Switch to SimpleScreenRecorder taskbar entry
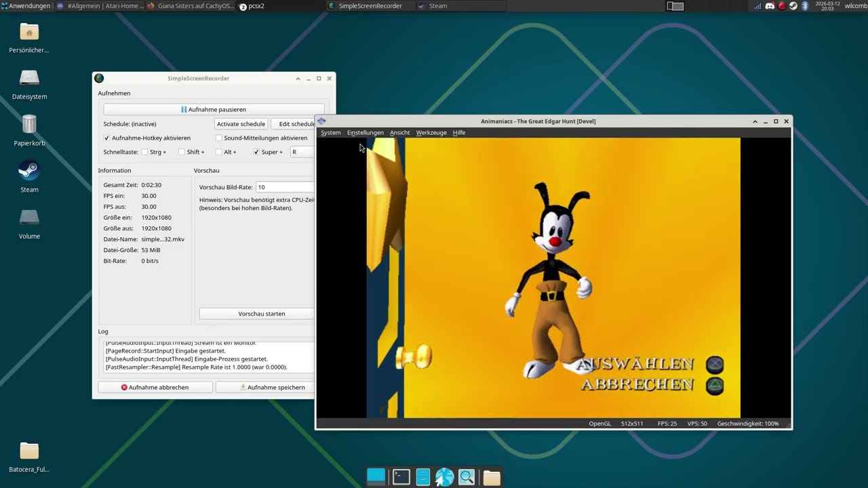868x488 pixels. [370, 6]
